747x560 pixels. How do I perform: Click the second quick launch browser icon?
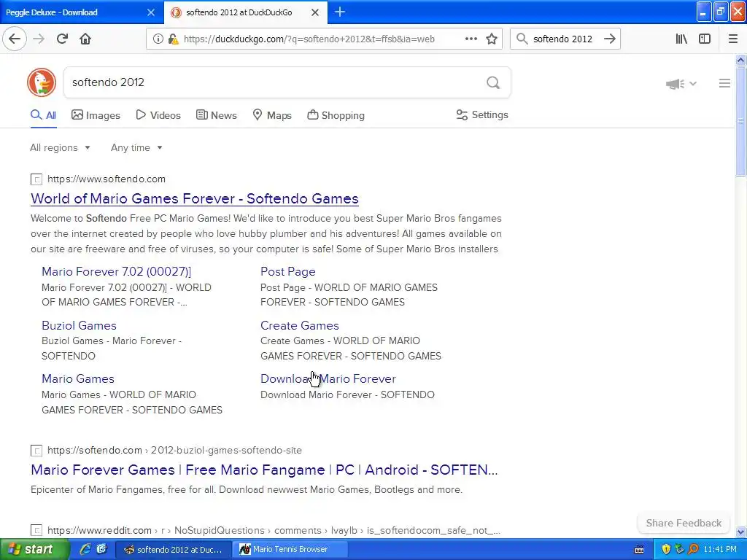pyautogui.click(x=101, y=549)
